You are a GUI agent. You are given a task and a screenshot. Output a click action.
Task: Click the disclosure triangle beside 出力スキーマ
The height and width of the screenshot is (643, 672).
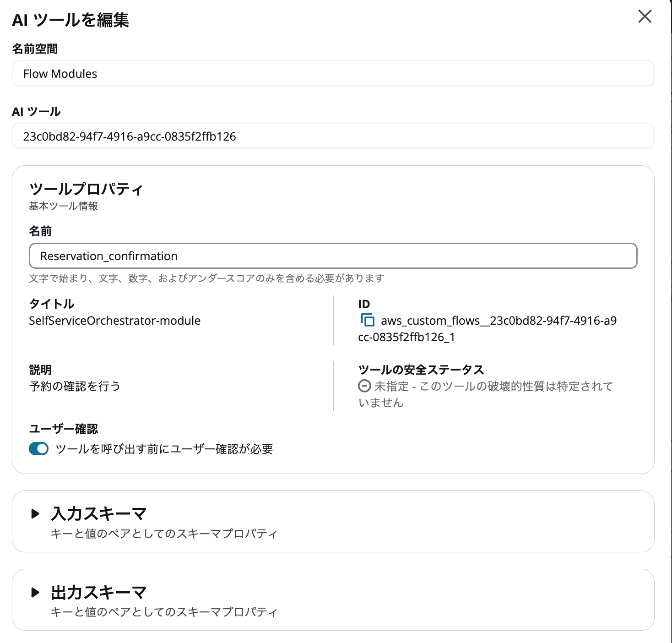pyautogui.click(x=36, y=592)
